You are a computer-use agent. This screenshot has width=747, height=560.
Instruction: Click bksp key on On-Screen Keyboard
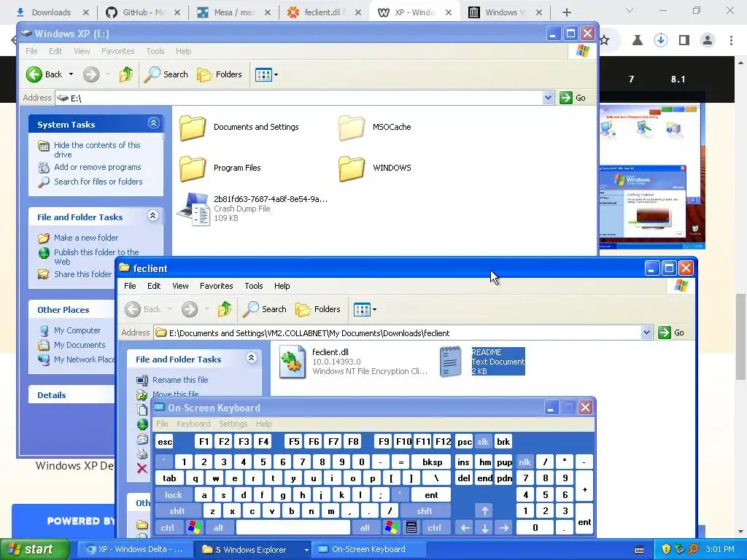coord(433,462)
